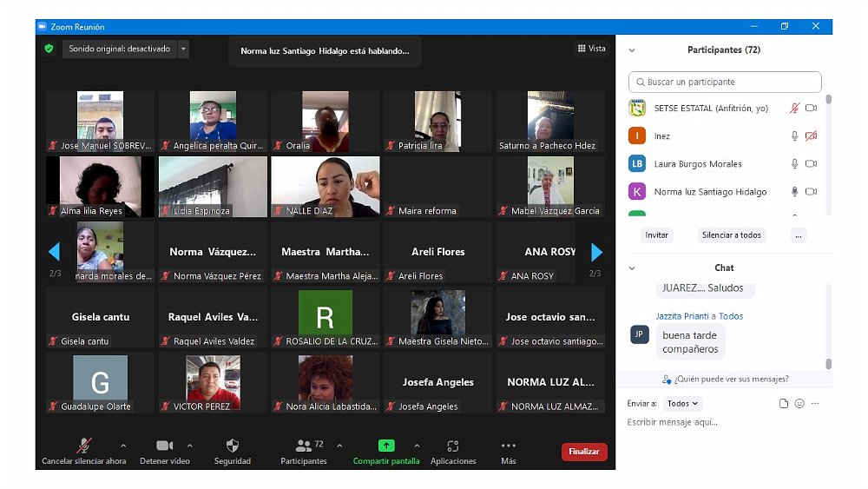Viewport: 868px width, 489px height.
Task: Open the Más options menu
Action: tap(509, 446)
